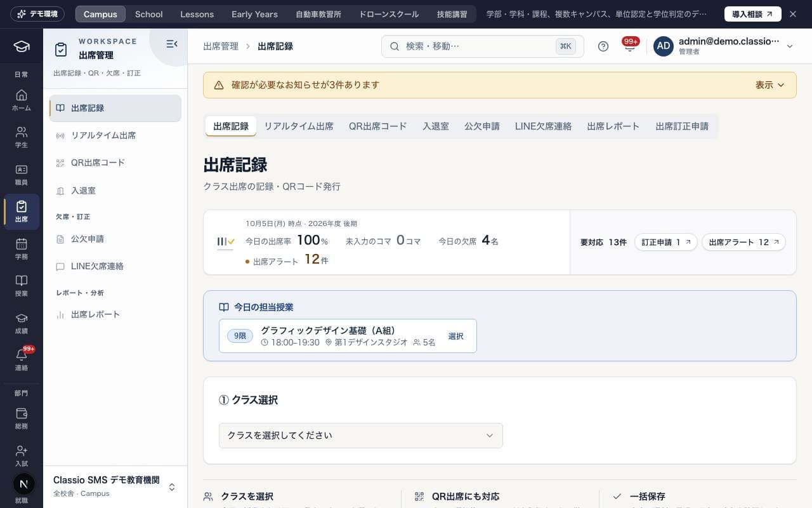Open 入退室 in the sidebar
Image resolution: width=812 pixels, height=508 pixels.
click(115, 190)
